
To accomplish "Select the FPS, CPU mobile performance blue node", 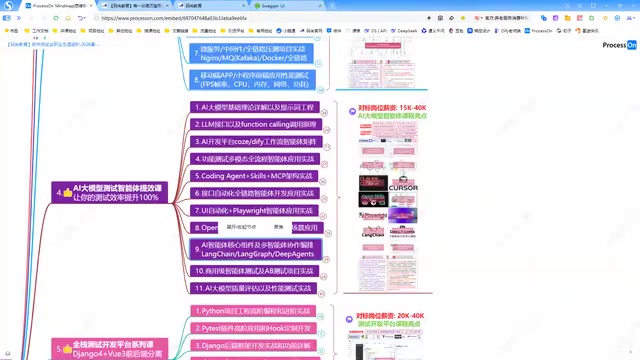I will 252,80.
